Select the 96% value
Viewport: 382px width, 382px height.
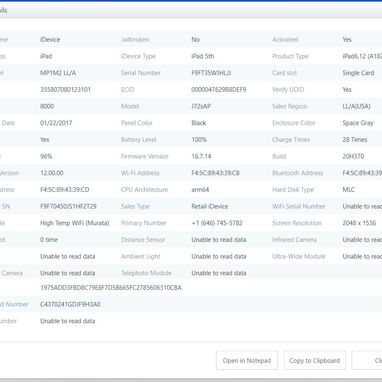(46, 156)
